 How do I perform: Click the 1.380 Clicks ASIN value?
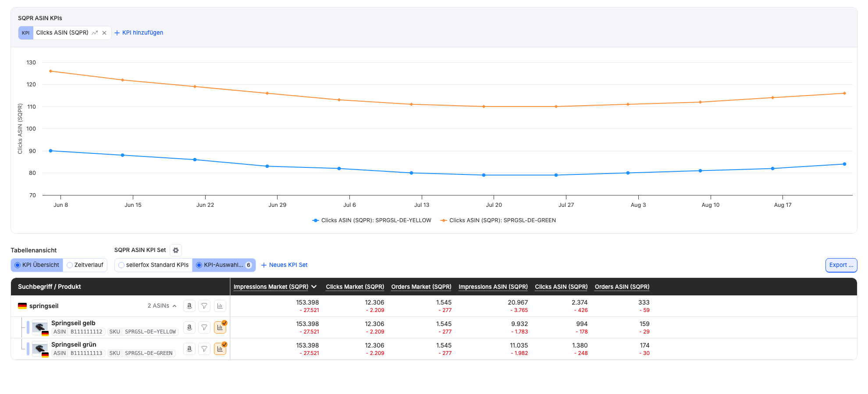pyautogui.click(x=580, y=345)
